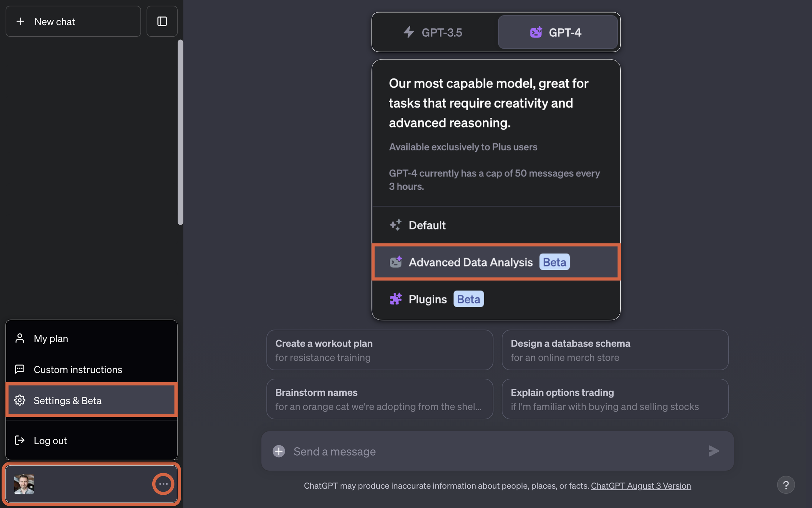
Task: Click the My Plan person icon
Action: (x=19, y=337)
